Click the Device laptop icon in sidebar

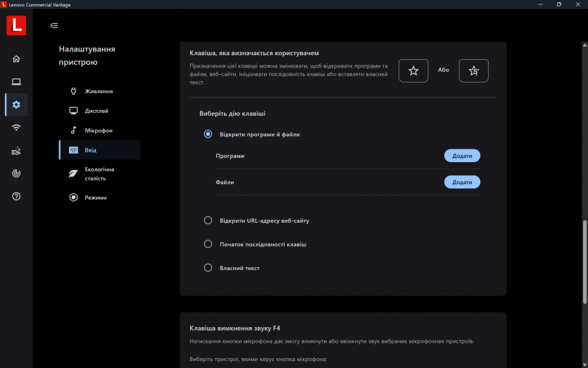(x=16, y=82)
